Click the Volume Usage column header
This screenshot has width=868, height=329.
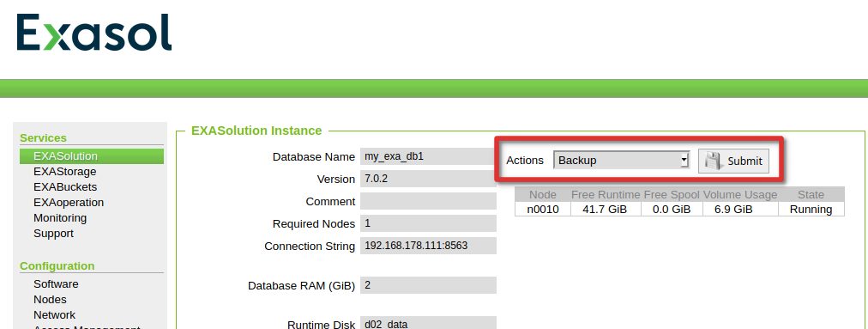[x=740, y=194]
